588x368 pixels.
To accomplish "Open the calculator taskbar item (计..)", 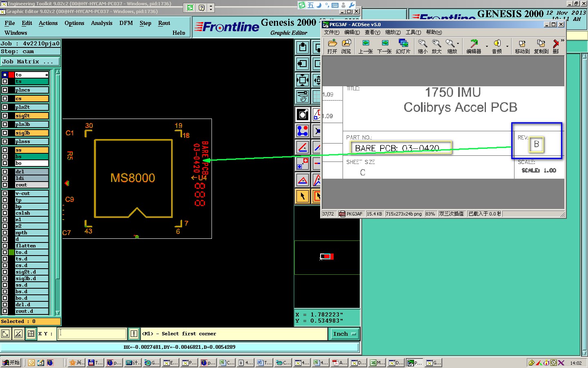I will coord(133,363).
